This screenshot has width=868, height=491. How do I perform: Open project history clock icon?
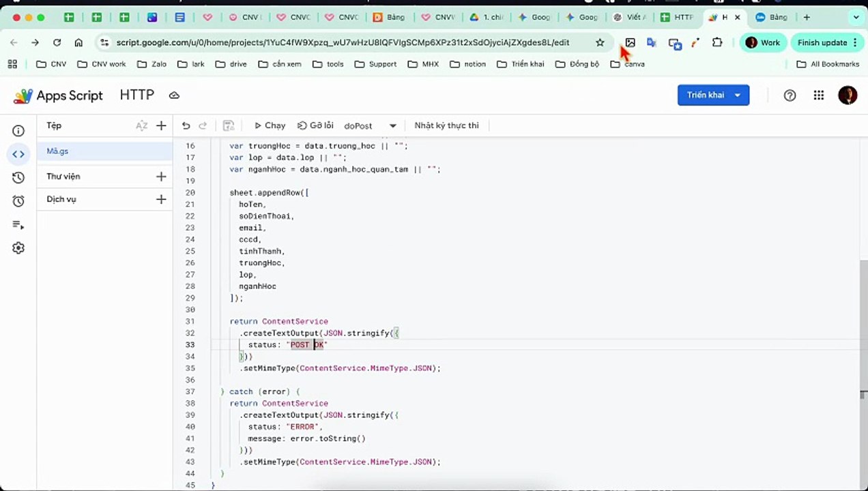pyautogui.click(x=18, y=178)
